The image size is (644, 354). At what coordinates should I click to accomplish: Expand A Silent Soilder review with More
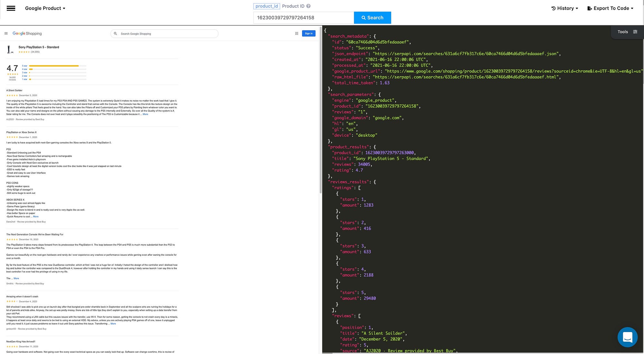145,114
